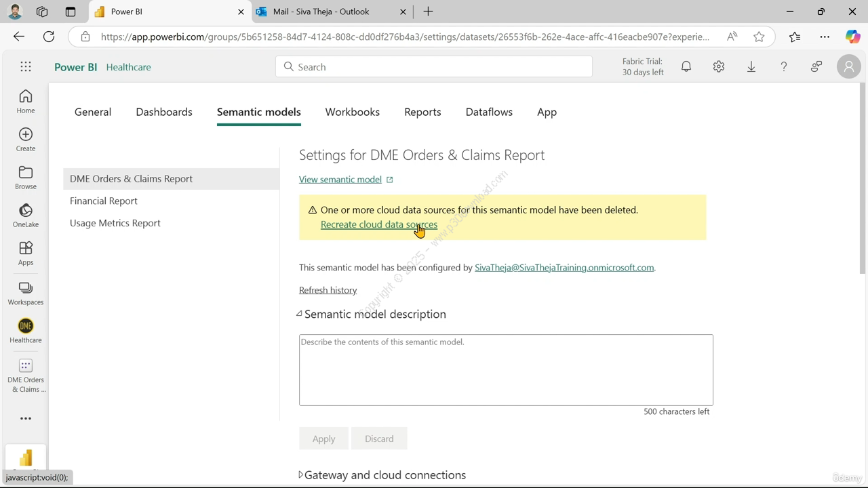Click Recreate cloud data sources link

[379, 224]
